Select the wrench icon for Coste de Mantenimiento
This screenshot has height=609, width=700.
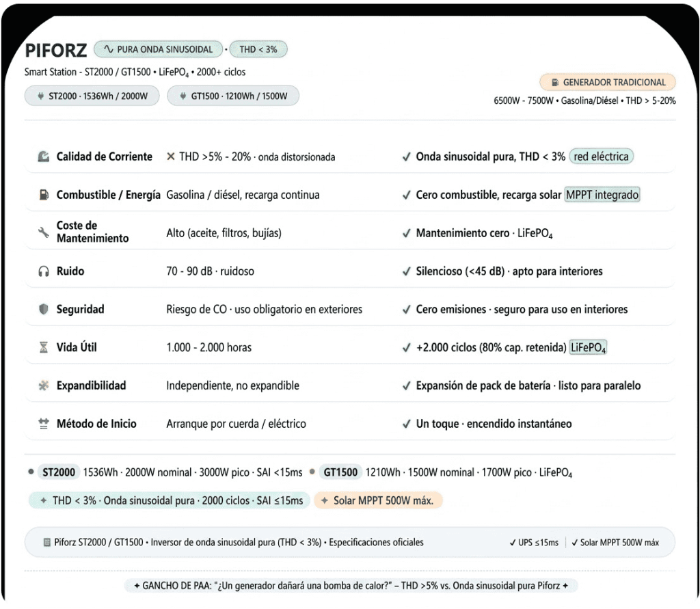pos(42,232)
